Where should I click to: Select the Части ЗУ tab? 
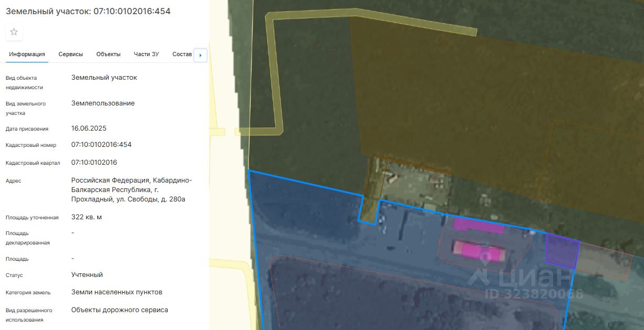click(147, 54)
